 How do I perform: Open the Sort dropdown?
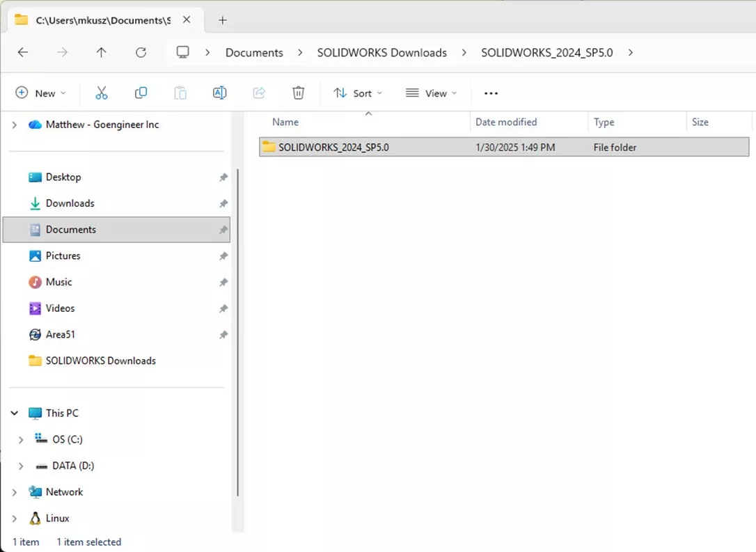pyautogui.click(x=357, y=93)
